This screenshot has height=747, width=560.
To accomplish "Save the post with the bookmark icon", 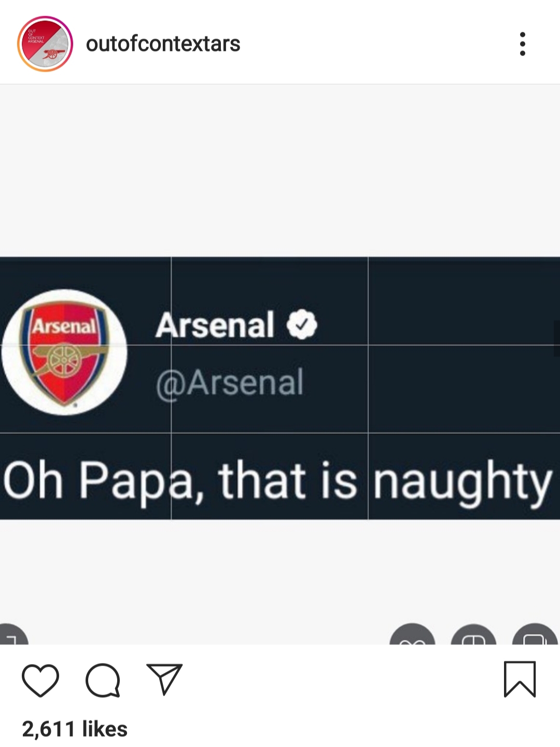I will (x=520, y=679).
